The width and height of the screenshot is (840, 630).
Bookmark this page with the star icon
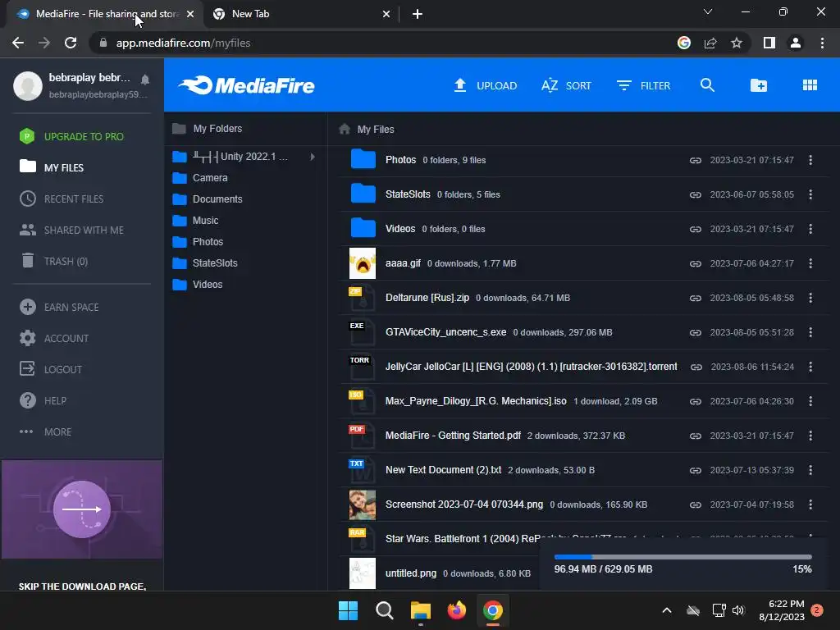pos(737,43)
